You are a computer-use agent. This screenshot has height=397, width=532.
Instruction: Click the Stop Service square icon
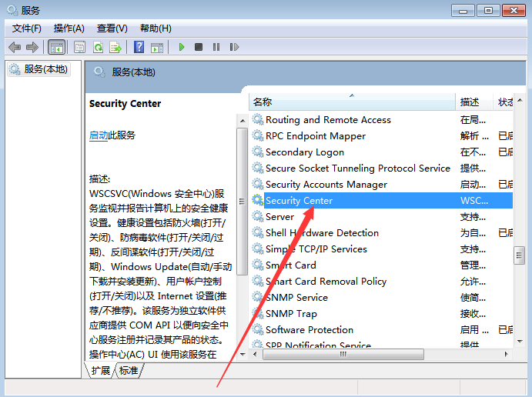coord(199,47)
